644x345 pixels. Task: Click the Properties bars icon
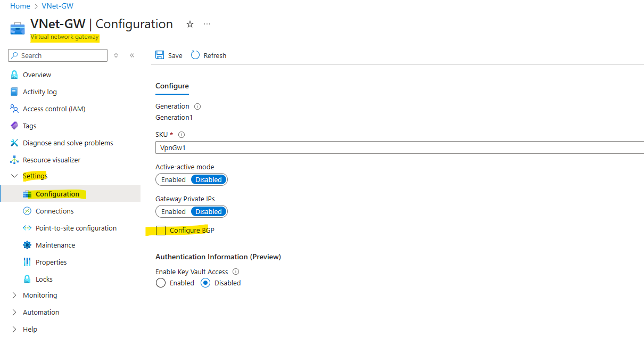27,262
